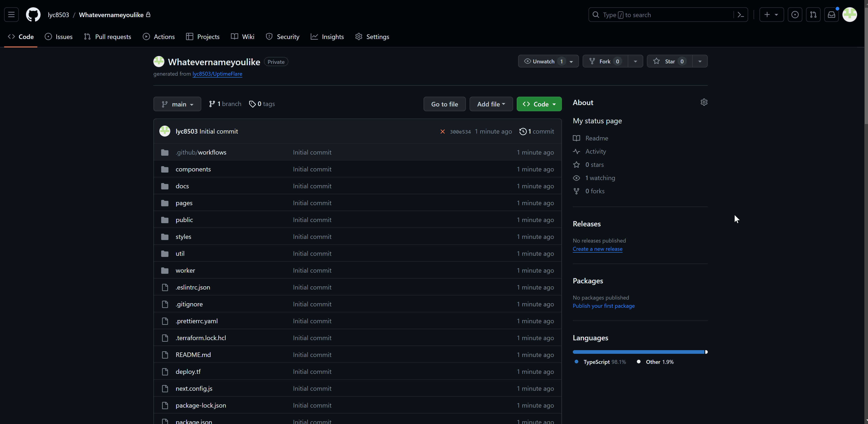Open the Create a new release link
Screen dimensions: 868x424
597,249
